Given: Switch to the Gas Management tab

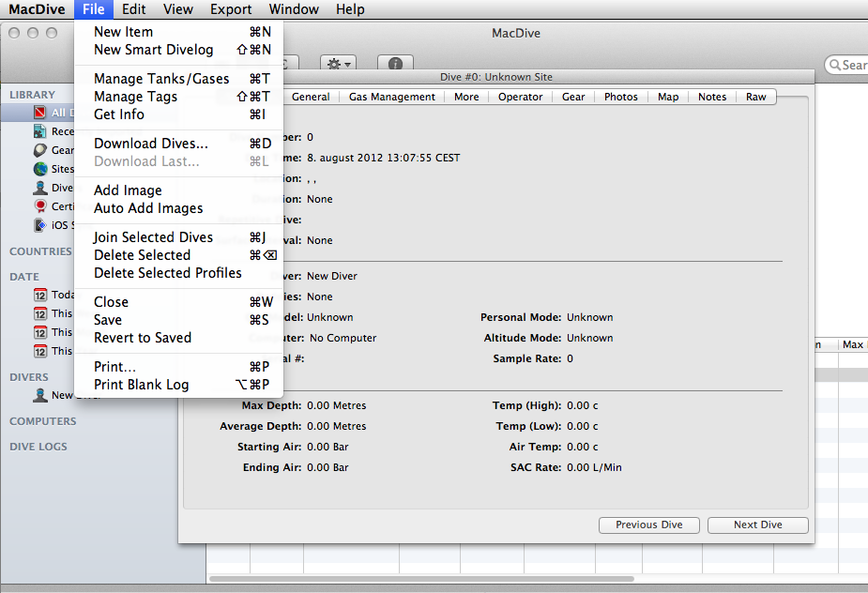Looking at the screenshot, I should coord(392,97).
